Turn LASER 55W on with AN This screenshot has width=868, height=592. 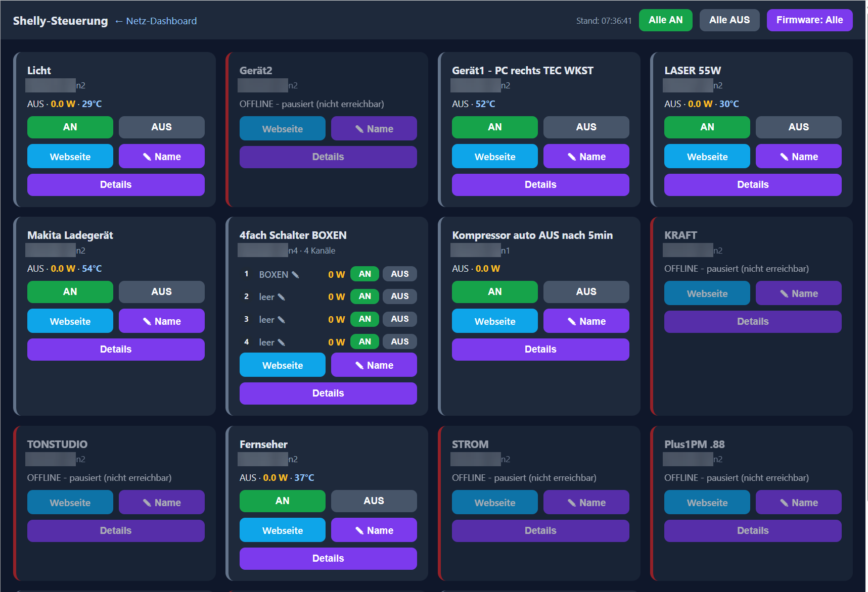(x=707, y=127)
